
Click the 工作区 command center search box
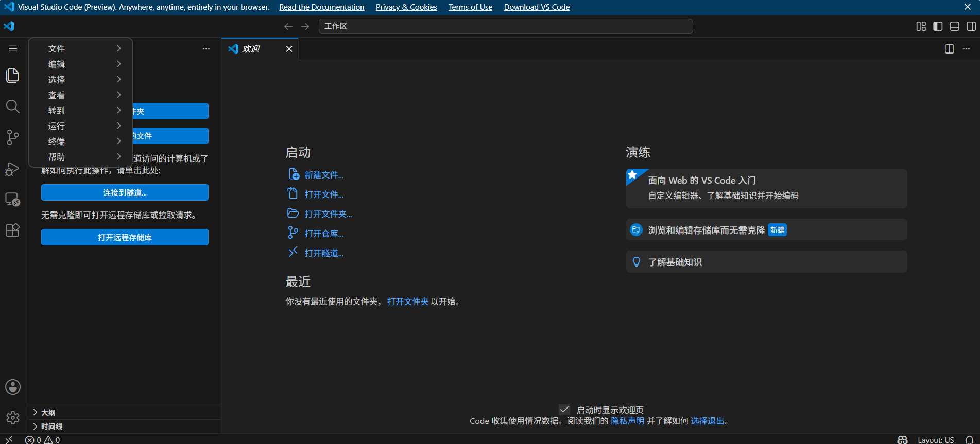coord(506,26)
